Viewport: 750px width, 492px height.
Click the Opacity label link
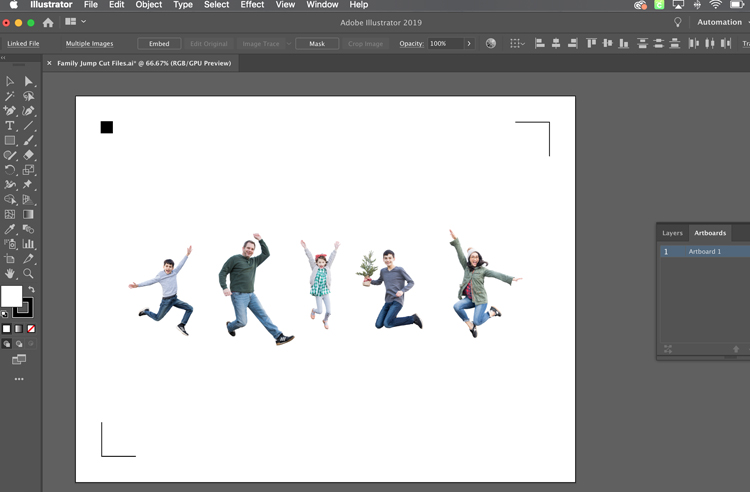[411, 44]
